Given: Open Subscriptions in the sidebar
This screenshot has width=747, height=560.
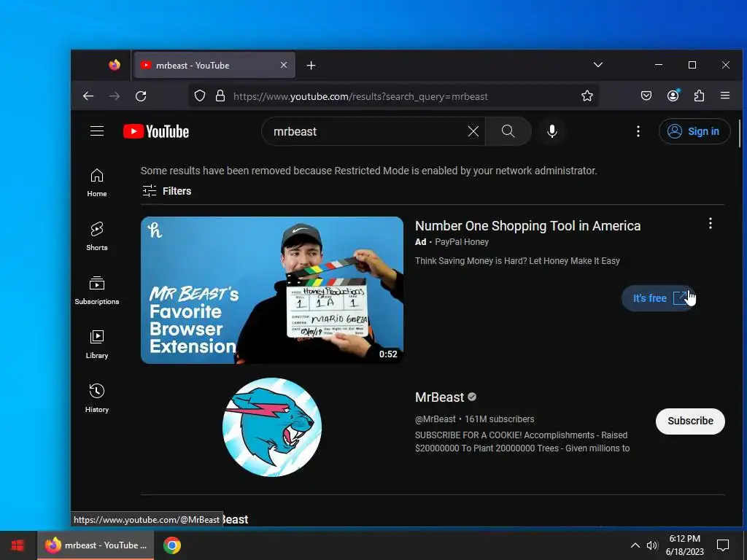Looking at the screenshot, I should 97,290.
